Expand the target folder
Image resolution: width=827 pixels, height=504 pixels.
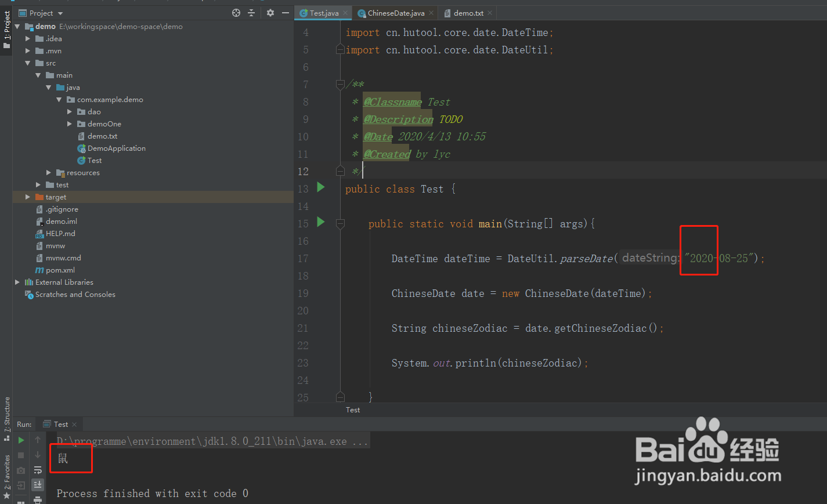tap(28, 197)
